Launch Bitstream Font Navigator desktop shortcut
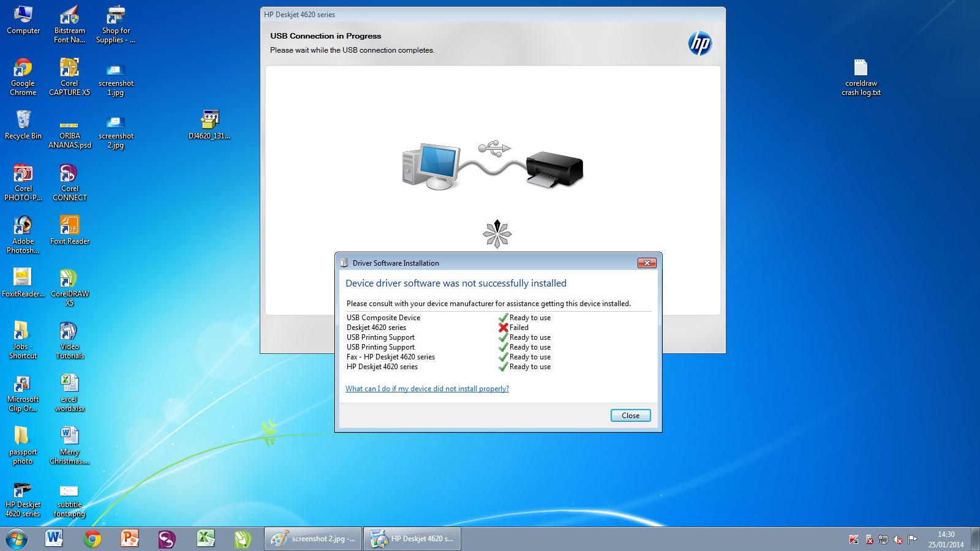 click(x=69, y=24)
